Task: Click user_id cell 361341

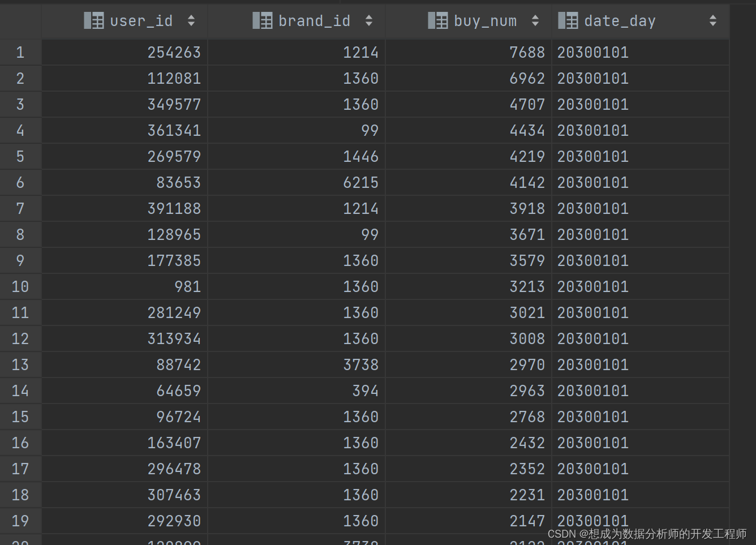Action: pyautogui.click(x=124, y=131)
